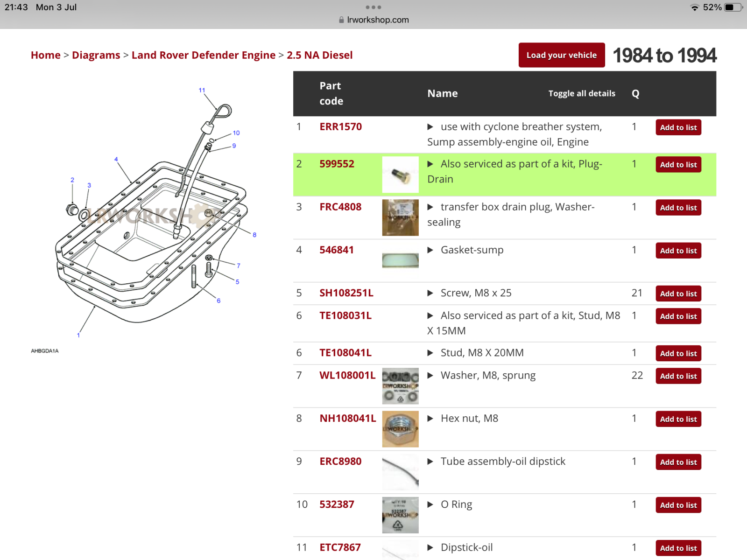The image size is (747, 560).
Task: Expand details for TE108031L stud row
Action: click(430, 316)
